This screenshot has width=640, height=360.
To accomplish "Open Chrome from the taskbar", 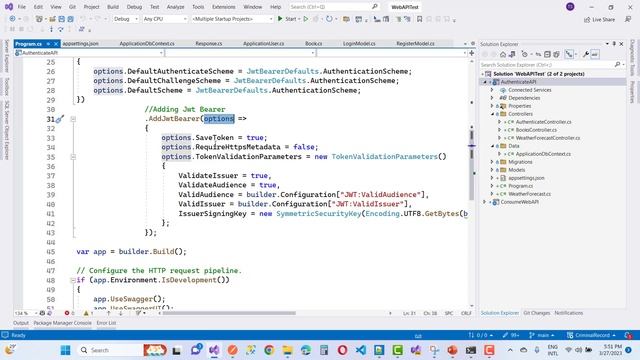I will point(269,350).
